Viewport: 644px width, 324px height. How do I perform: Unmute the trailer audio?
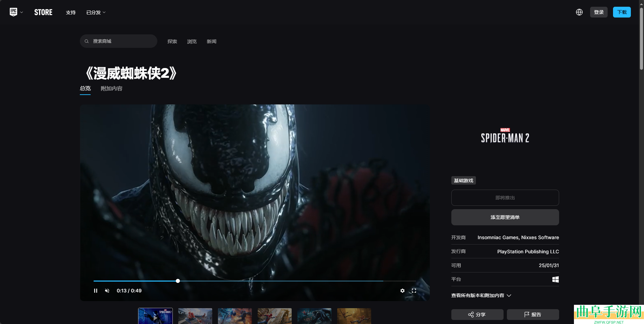pyautogui.click(x=107, y=291)
